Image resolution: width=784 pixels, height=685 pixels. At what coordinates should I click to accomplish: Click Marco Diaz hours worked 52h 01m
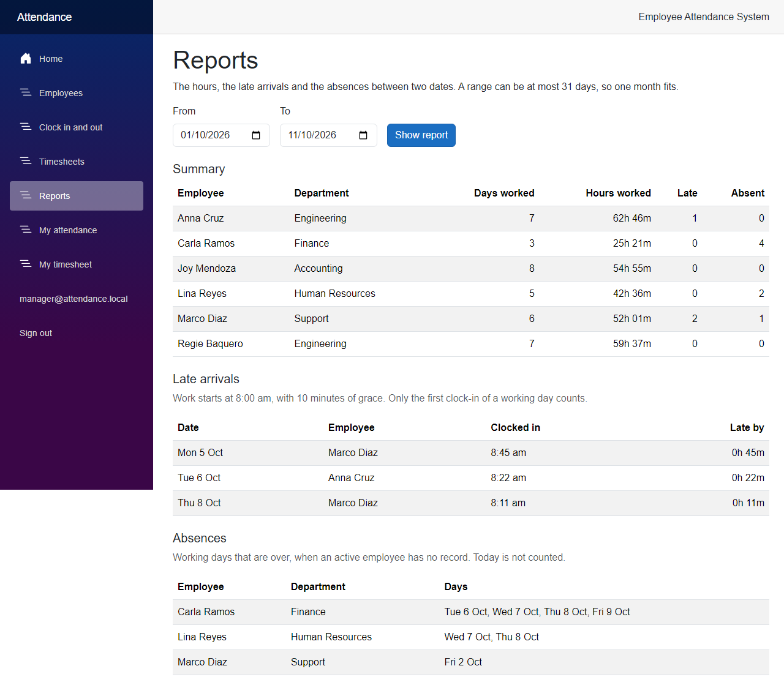pyautogui.click(x=632, y=318)
